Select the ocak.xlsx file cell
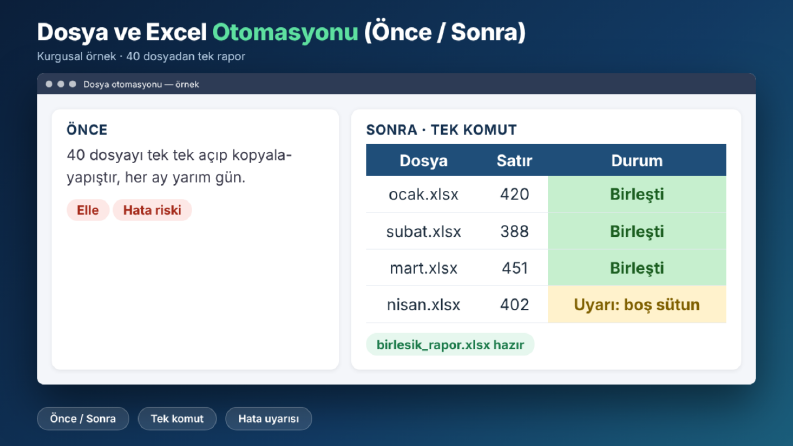Viewport: 793px width, 446px height. [x=423, y=194]
